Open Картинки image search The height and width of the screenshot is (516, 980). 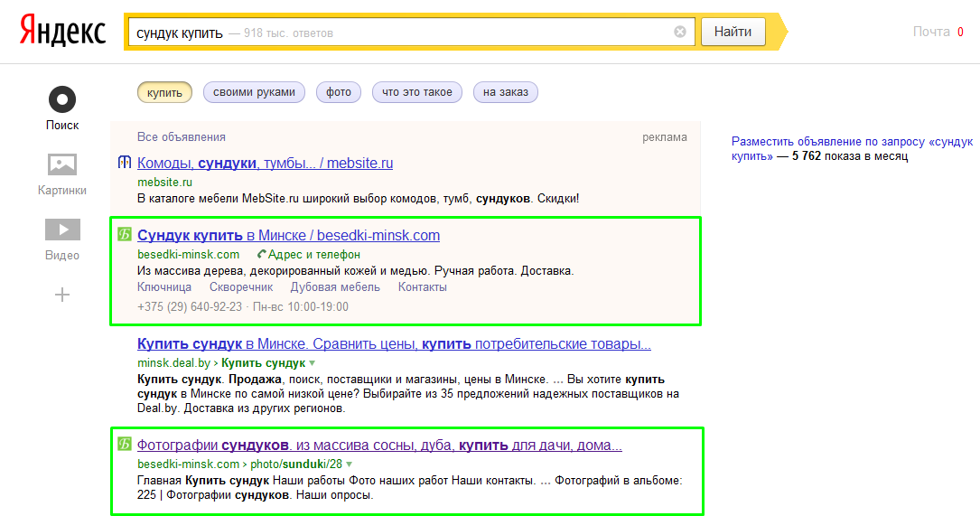62,174
